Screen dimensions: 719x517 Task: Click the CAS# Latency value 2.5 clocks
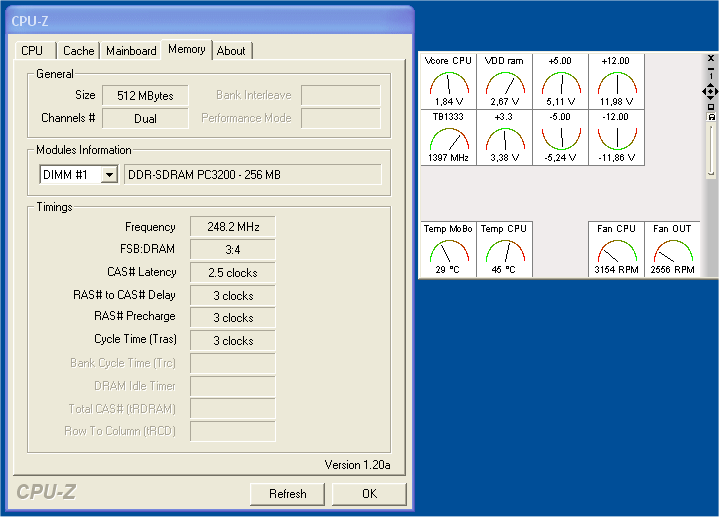233,272
